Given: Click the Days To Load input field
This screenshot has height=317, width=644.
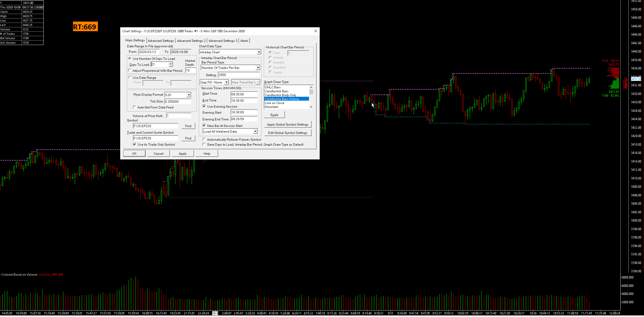Looking at the screenshot, I should point(160,64).
